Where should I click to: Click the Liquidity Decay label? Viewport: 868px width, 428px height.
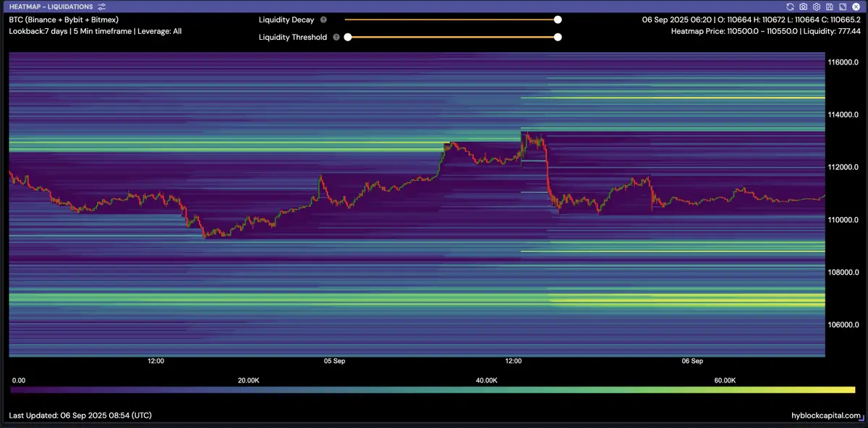click(286, 20)
